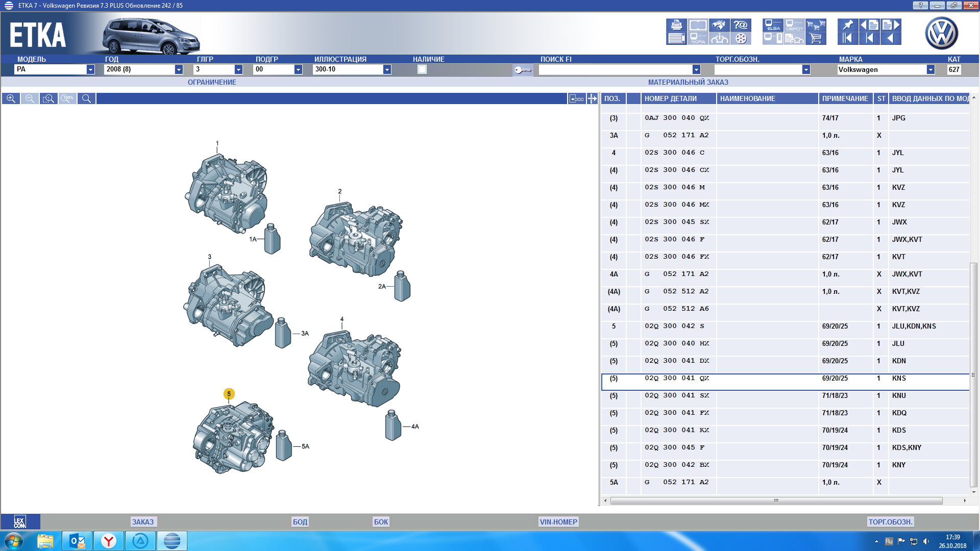Click the highlighted callout 5 in illustration

pos(229,394)
